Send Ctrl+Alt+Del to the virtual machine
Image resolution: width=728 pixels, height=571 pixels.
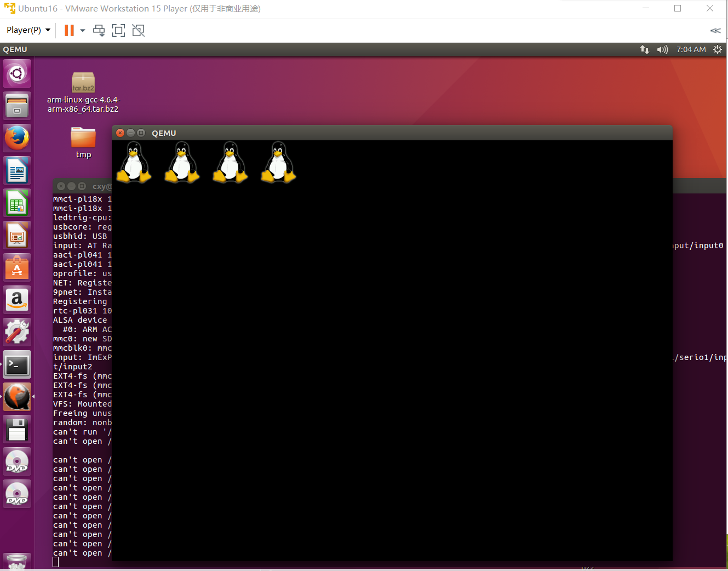click(x=99, y=30)
